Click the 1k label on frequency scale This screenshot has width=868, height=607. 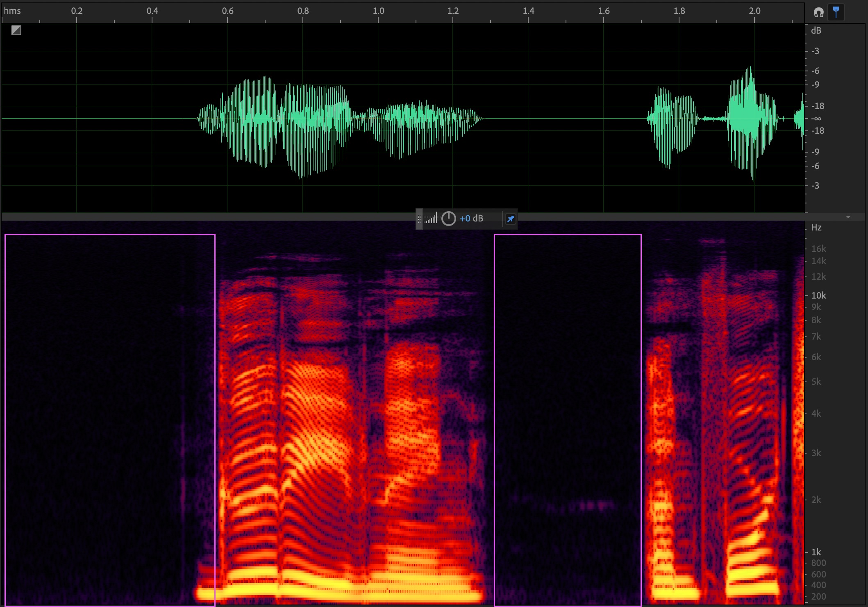[x=816, y=552]
